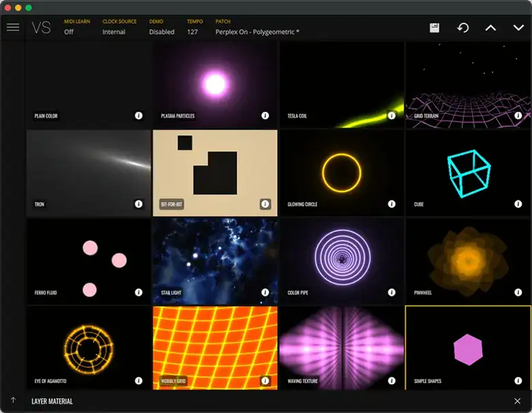Show info for Color Pipe material
Image resolution: width=532 pixels, height=413 pixels.
coord(391,292)
